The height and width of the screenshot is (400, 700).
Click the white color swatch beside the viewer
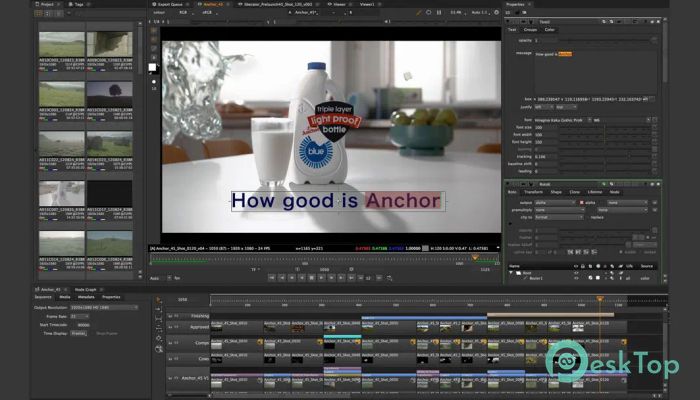click(x=152, y=67)
